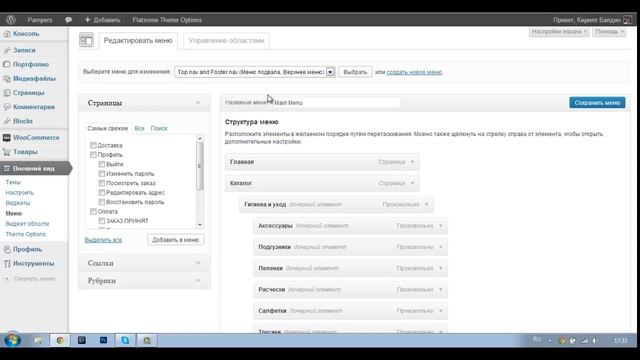
Task: Open the comments bubble in admin bar
Action: click(x=68, y=20)
